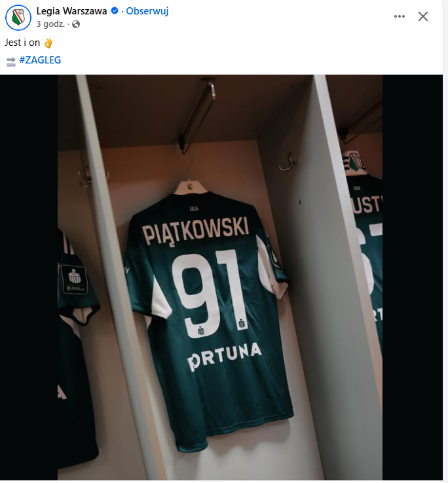Image resolution: width=448 pixels, height=483 pixels.
Task: Click the white hanger above the 91 shirt
Action: pyautogui.click(x=191, y=187)
